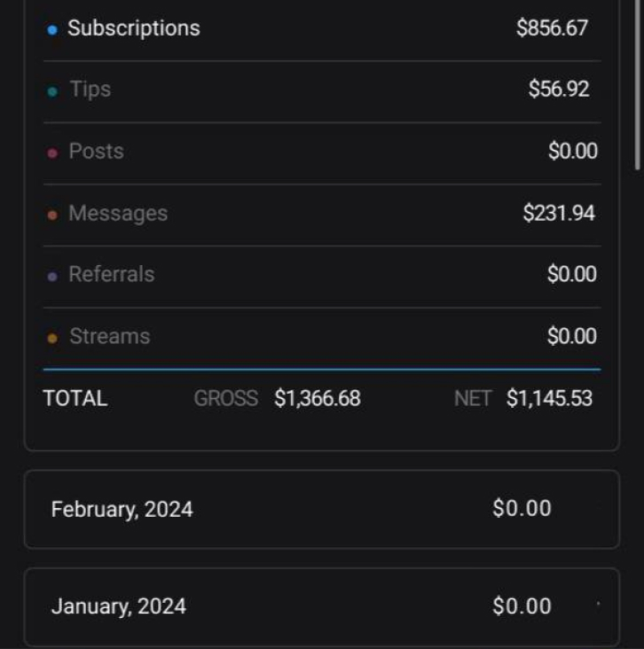The height and width of the screenshot is (649, 644).
Task: Select the net total $1,145.53
Action: click(549, 399)
